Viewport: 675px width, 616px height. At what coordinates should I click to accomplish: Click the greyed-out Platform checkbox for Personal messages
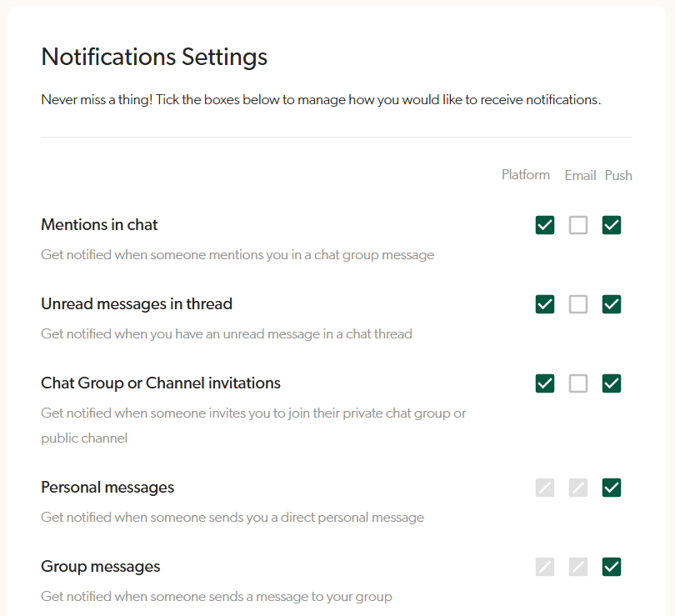545,488
